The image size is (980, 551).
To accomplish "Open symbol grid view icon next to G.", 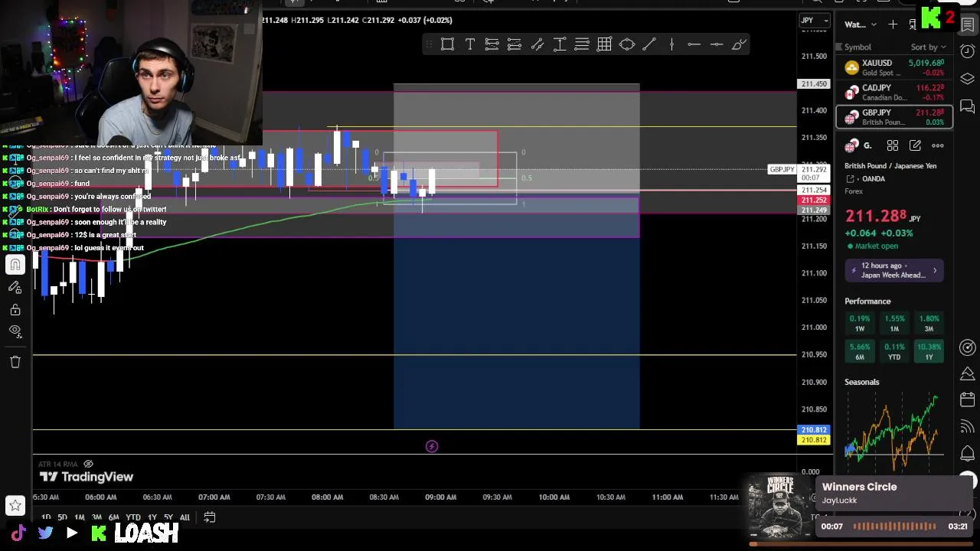I will pos(893,145).
